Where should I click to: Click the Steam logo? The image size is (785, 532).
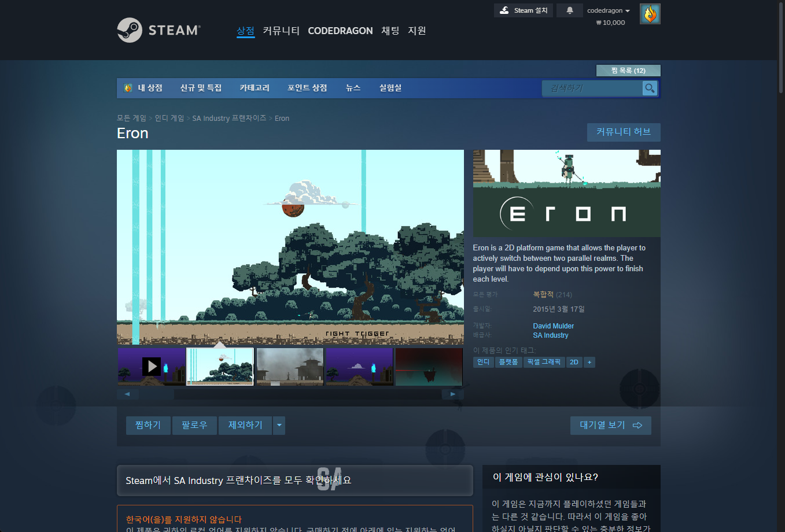click(x=159, y=30)
